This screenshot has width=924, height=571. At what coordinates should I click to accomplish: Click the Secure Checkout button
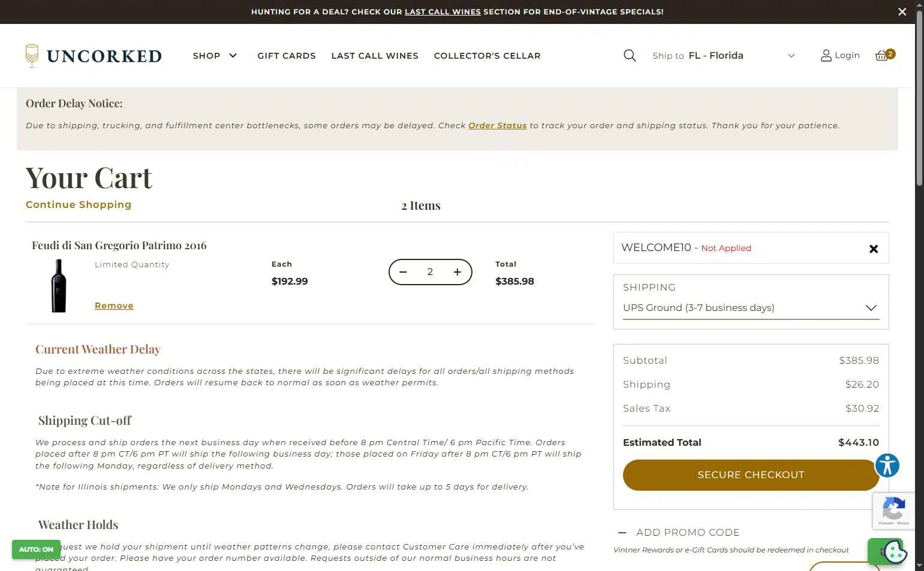pyautogui.click(x=751, y=475)
